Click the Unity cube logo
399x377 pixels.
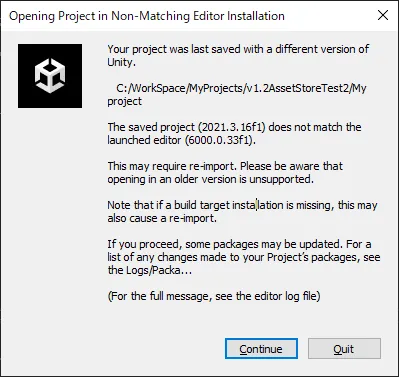pyautogui.click(x=50, y=76)
